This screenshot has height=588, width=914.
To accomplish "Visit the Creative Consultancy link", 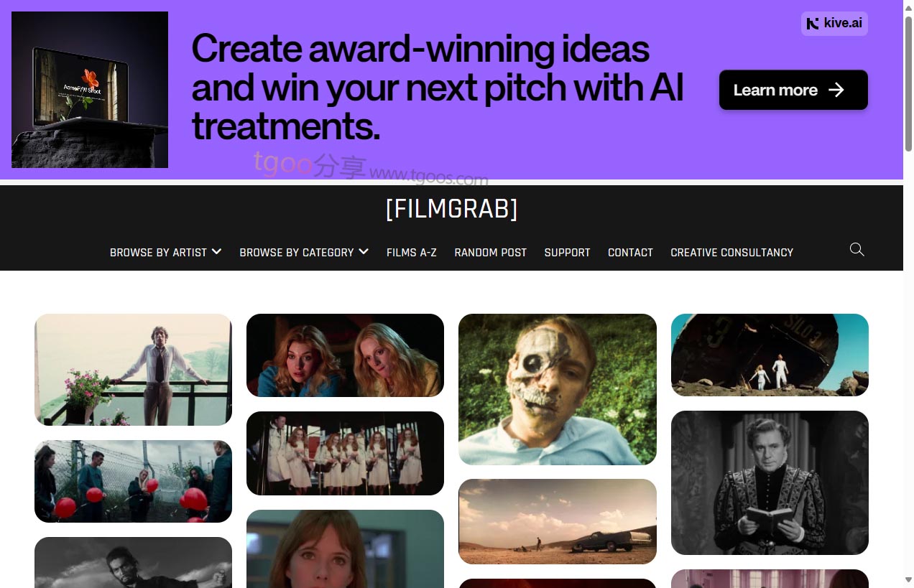I will [x=731, y=253].
